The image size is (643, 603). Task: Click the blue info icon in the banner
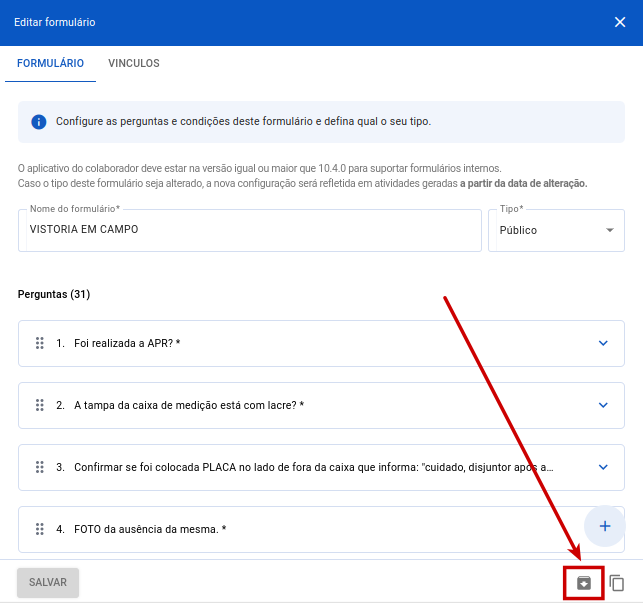coord(39,122)
